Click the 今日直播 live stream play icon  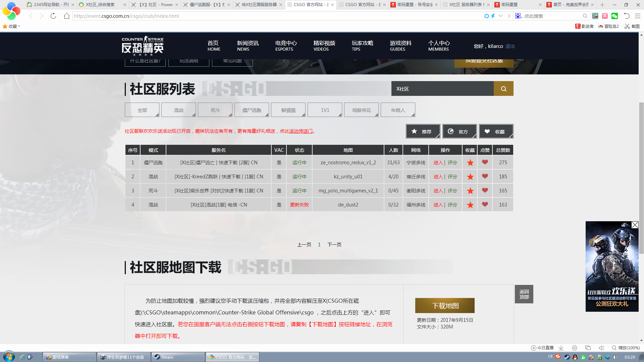533,348
